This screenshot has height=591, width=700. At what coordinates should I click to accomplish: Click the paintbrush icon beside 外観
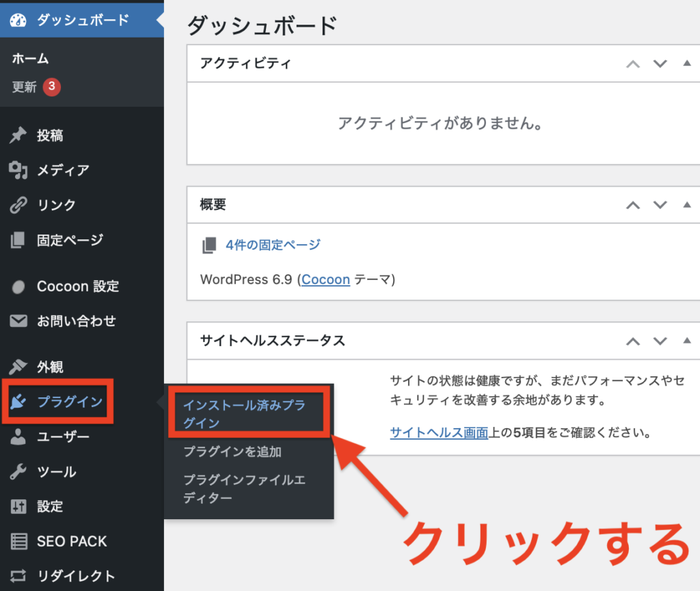tap(18, 367)
